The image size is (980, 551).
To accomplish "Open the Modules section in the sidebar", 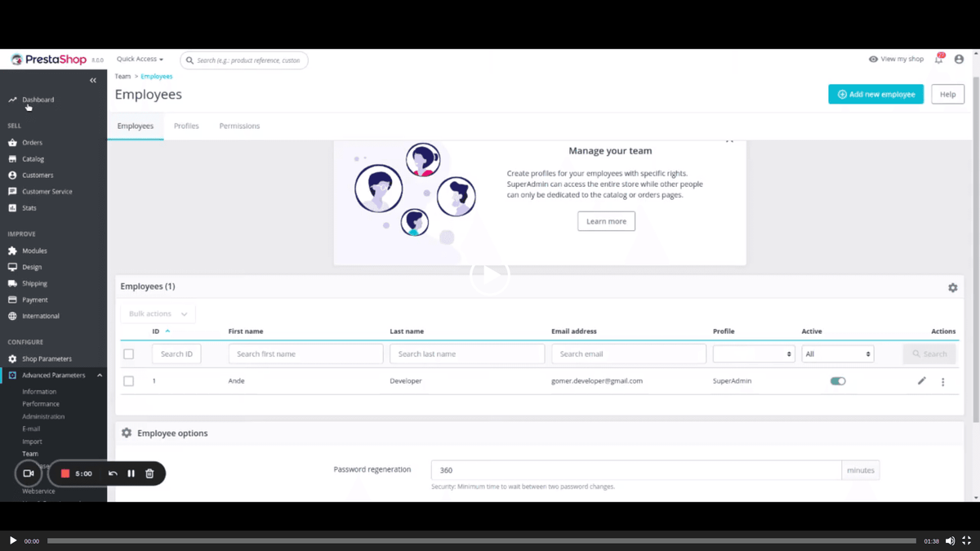I will point(35,250).
